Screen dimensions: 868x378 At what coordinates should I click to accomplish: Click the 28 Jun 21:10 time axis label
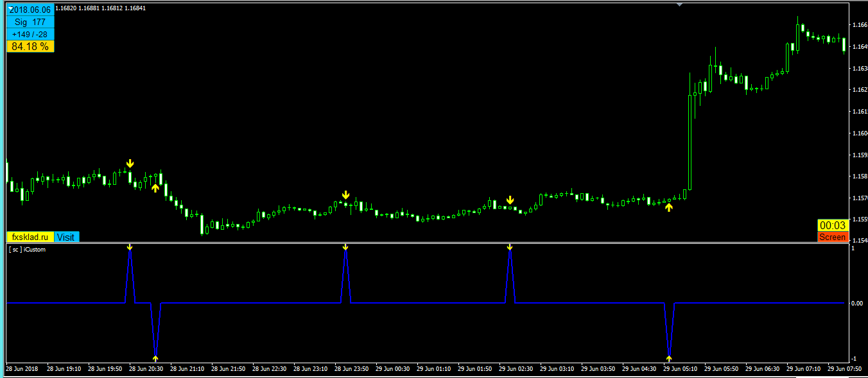tap(187, 369)
